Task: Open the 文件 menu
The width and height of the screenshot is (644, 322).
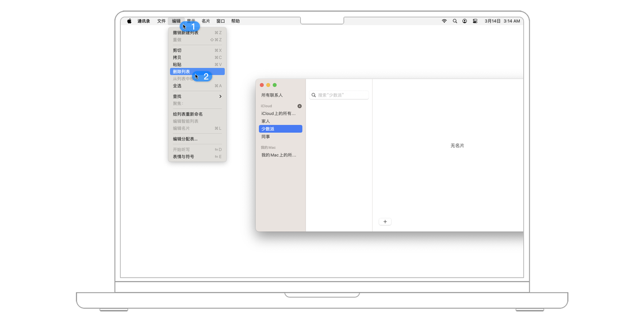Action: pyautogui.click(x=162, y=21)
